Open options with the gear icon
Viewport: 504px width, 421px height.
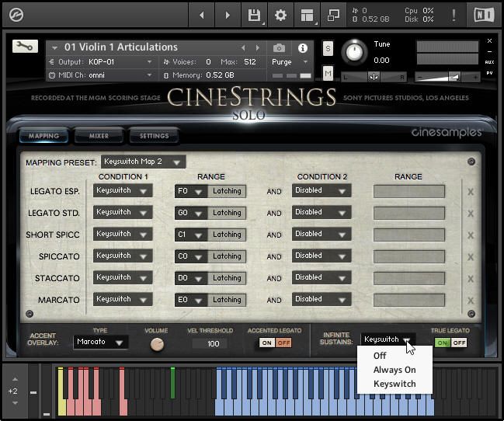[x=280, y=15]
